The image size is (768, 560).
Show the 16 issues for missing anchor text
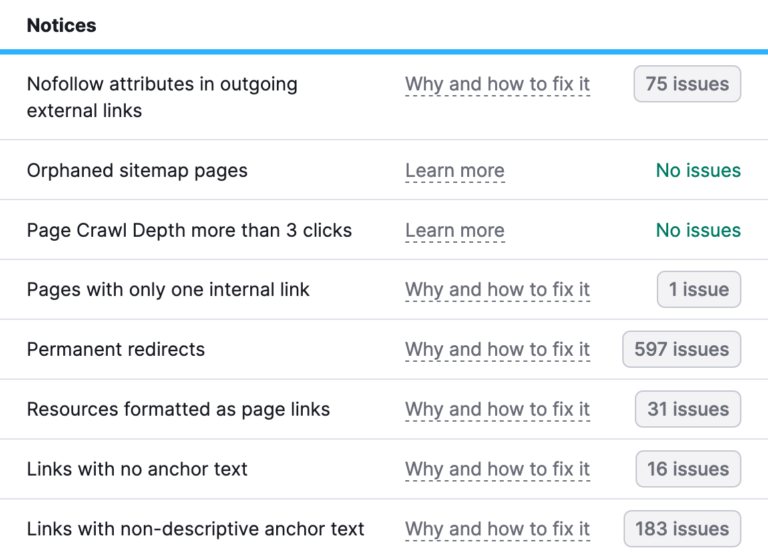688,469
